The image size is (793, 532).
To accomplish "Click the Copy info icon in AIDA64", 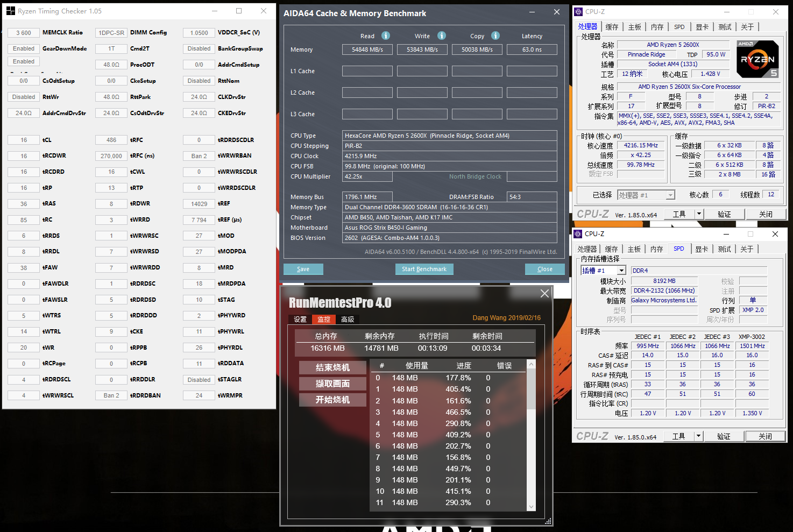I will tap(495, 36).
